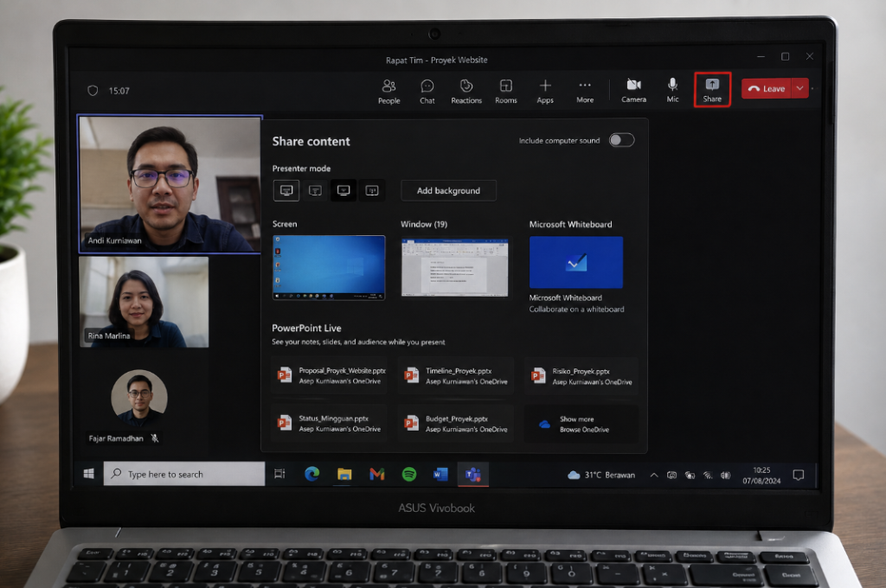Open the People panel
This screenshot has height=588, width=886.
click(x=388, y=91)
